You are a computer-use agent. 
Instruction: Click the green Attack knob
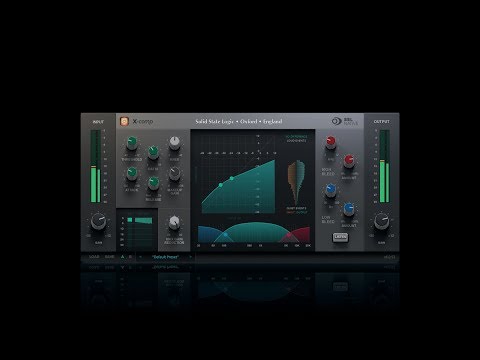pyautogui.click(x=132, y=174)
